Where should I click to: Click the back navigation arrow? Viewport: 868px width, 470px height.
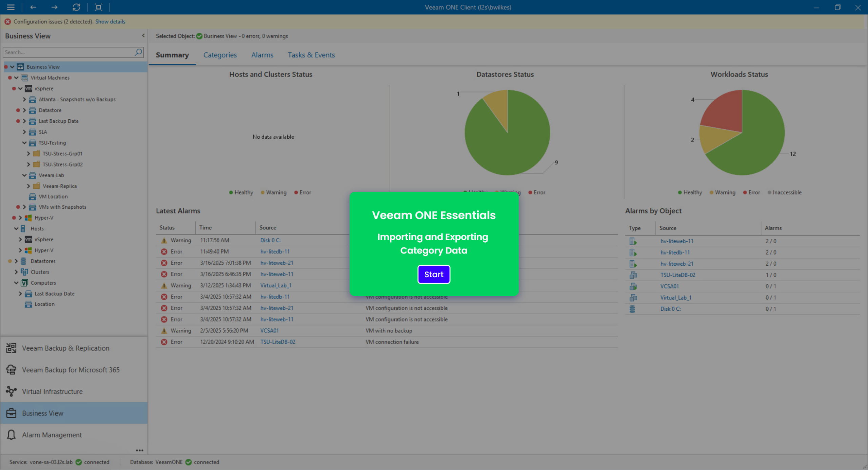33,7
